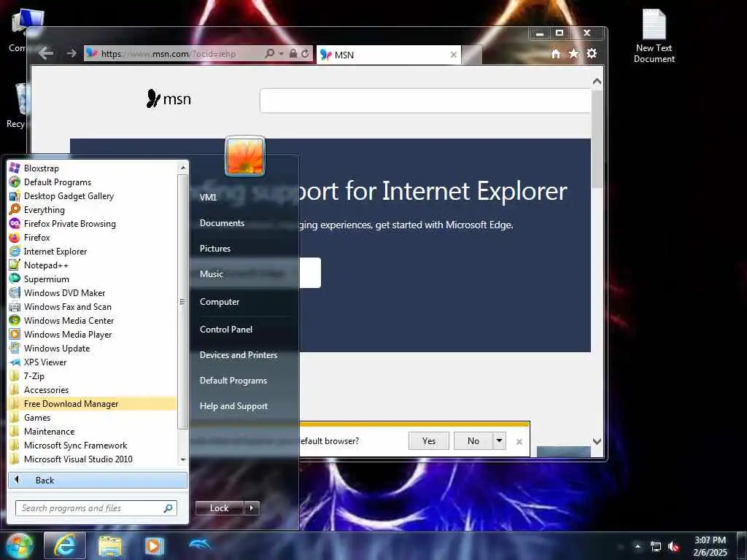Viewport: 747px width, 560px height.
Task: Launch the Everything search app
Action: 44,209
